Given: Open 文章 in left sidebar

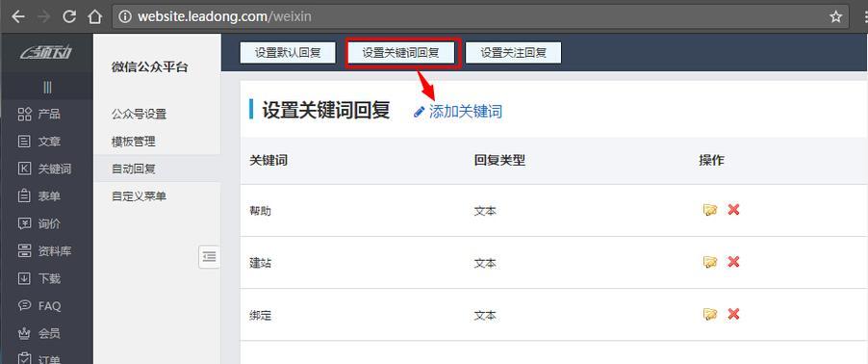Looking at the screenshot, I should (x=46, y=142).
